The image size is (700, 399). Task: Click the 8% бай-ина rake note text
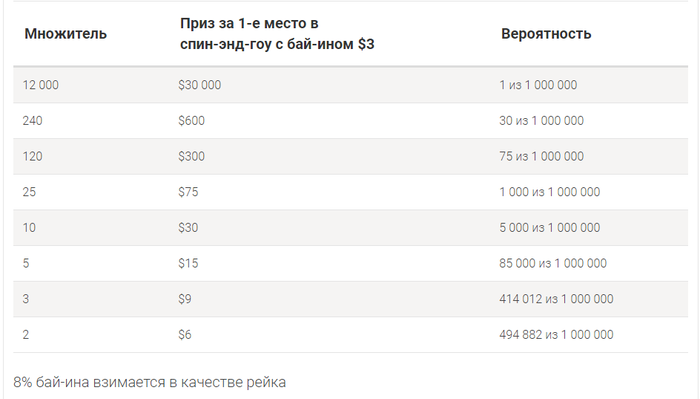[x=150, y=382]
